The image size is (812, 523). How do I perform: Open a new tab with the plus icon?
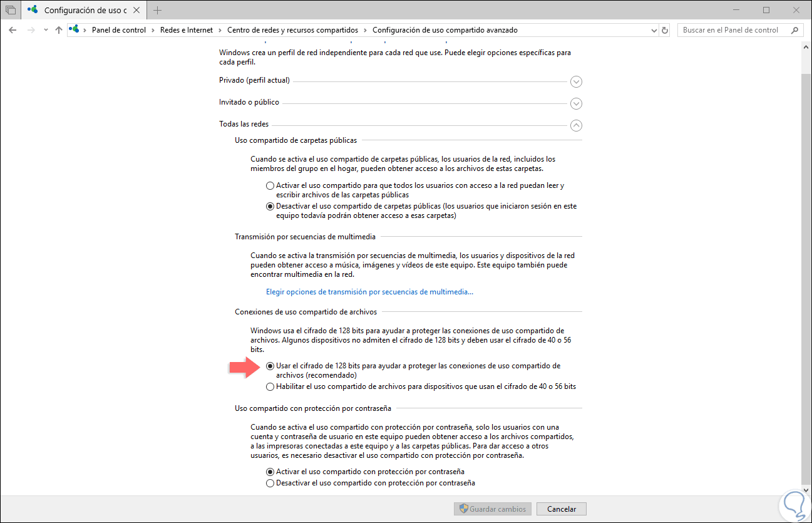157,10
